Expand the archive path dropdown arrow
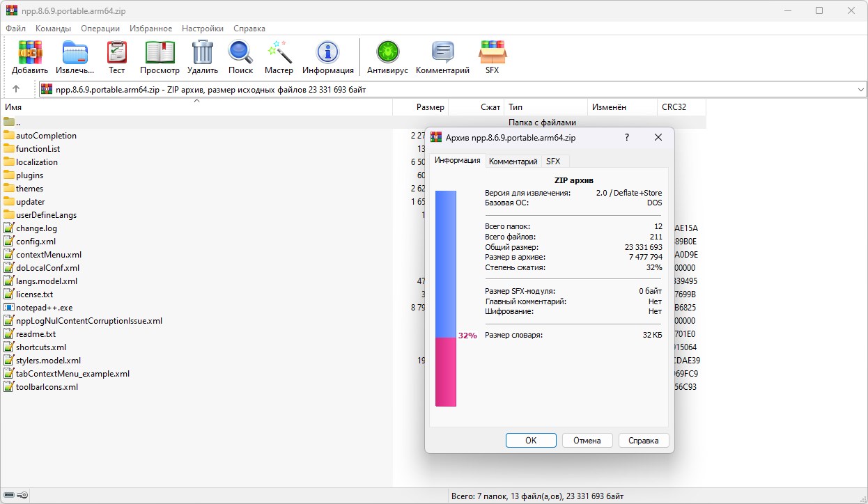The image size is (868, 504). point(860,89)
